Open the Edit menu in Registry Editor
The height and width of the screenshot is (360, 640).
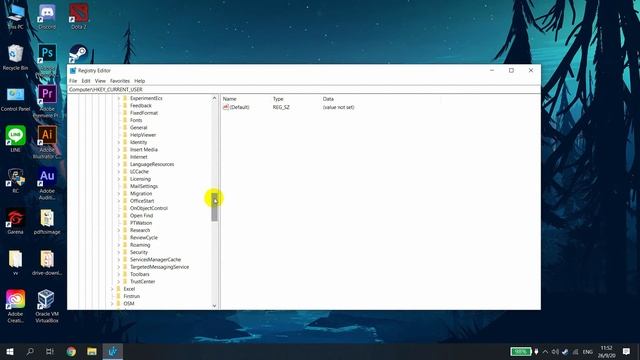(86, 81)
